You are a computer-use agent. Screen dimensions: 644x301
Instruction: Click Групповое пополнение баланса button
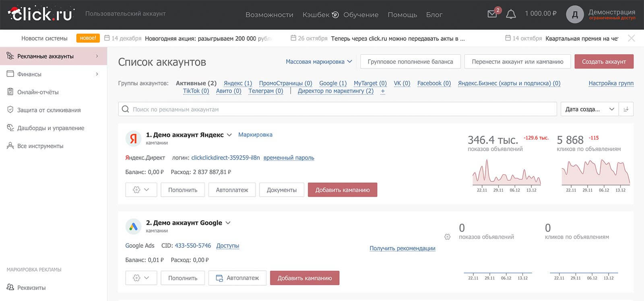point(410,62)
